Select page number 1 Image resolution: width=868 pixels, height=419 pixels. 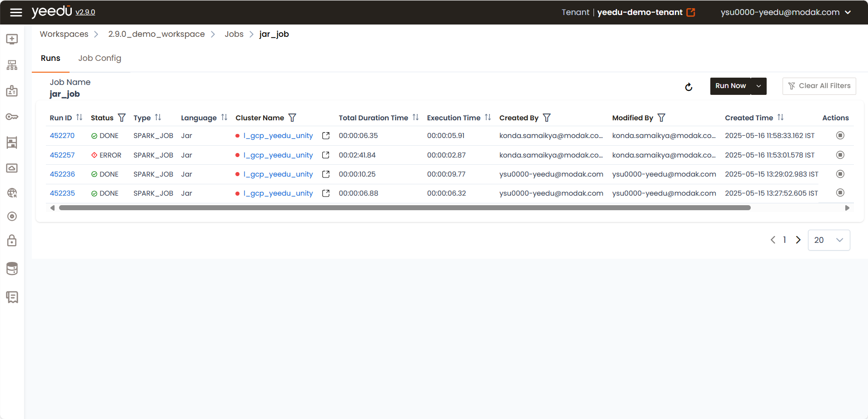[785, 240]
